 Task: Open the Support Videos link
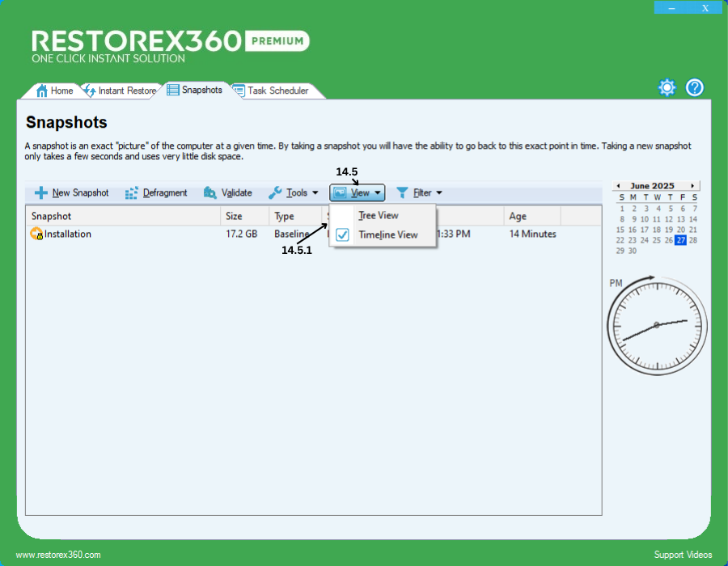coord(683,555)
